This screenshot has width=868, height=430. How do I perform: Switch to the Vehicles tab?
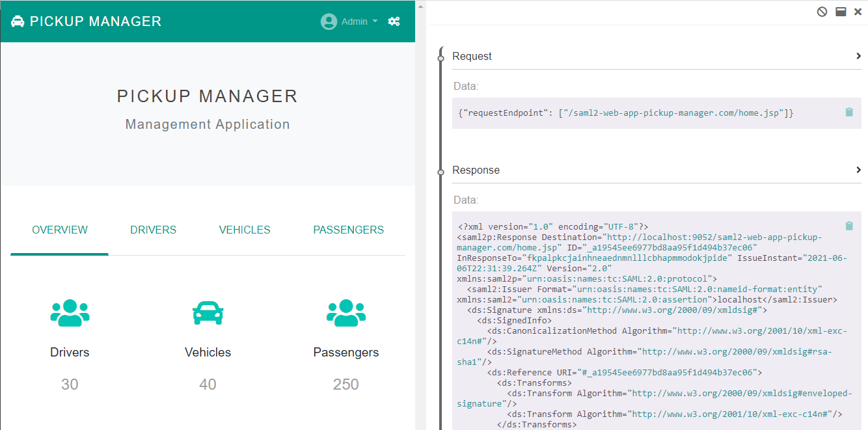pyautogui.click(x=245, y=230)
